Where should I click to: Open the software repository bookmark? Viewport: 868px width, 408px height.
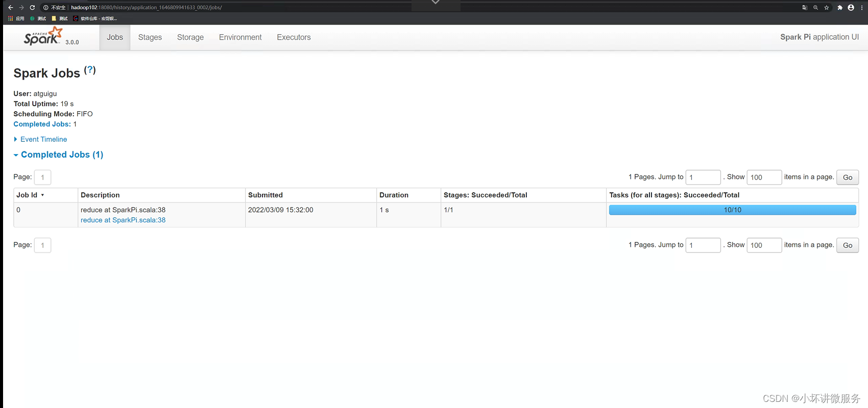coord(95,18)
